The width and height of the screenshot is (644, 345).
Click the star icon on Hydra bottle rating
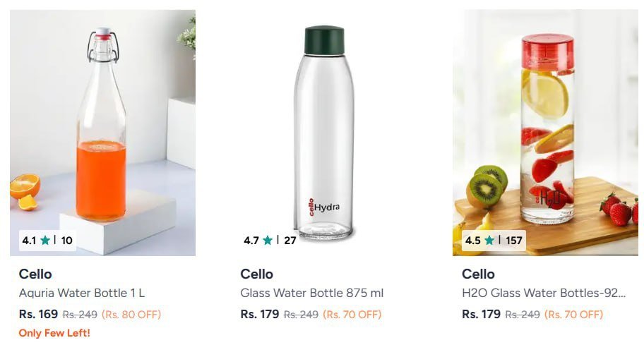(268, 241)
